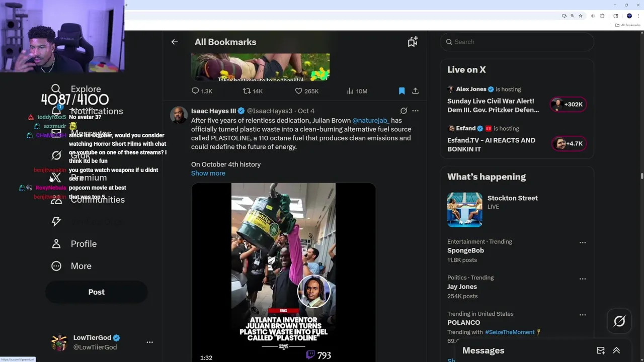This screenshot has height=362, width=644.
Task: Open Chrome three-dot menu
Action: 638,16
